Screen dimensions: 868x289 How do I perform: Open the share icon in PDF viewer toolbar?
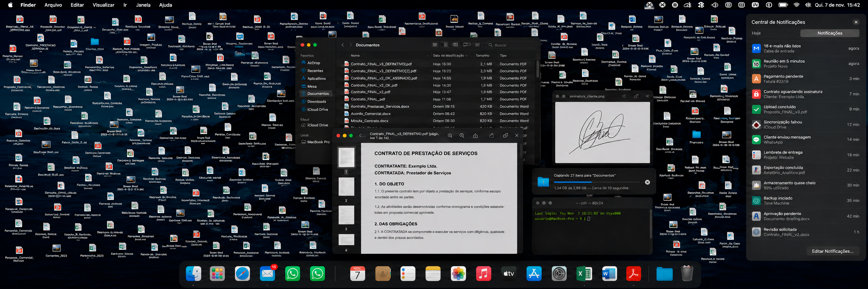(475, 136)
